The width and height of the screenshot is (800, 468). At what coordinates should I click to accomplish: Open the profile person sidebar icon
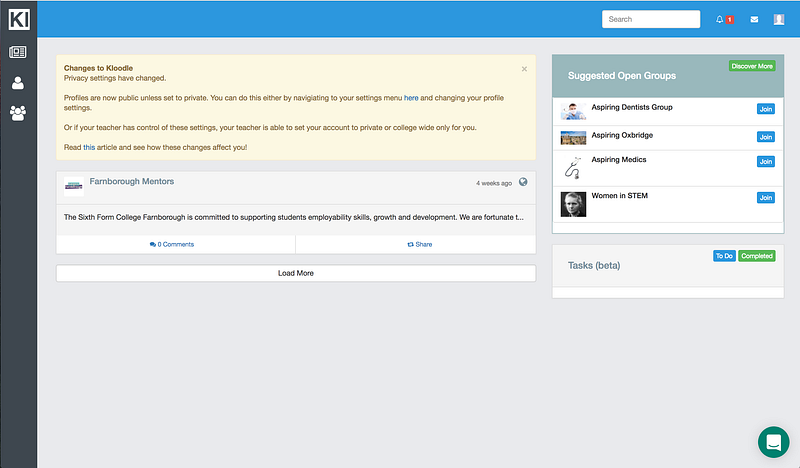point(18,83)
